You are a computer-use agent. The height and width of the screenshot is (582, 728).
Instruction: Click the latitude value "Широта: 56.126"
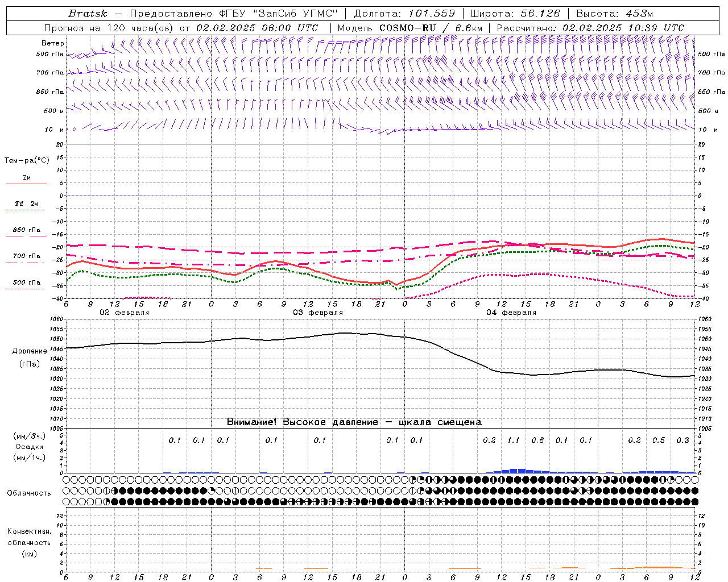(x=515, y=14)
